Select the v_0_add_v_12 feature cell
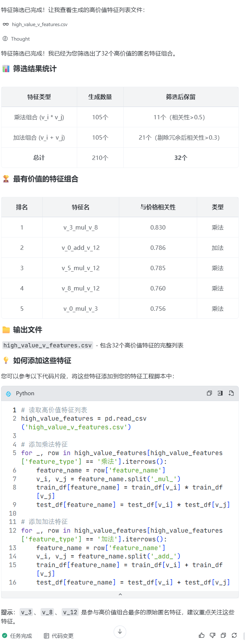The image size is (245, 644). click(x=80, y=248)
